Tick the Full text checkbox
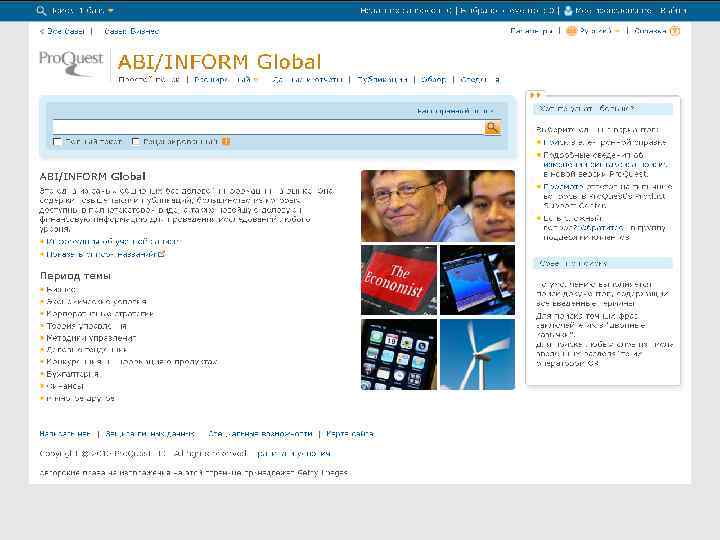Viewport: 720px width, 540px height. pyautogui.click(x=57, y=141)
